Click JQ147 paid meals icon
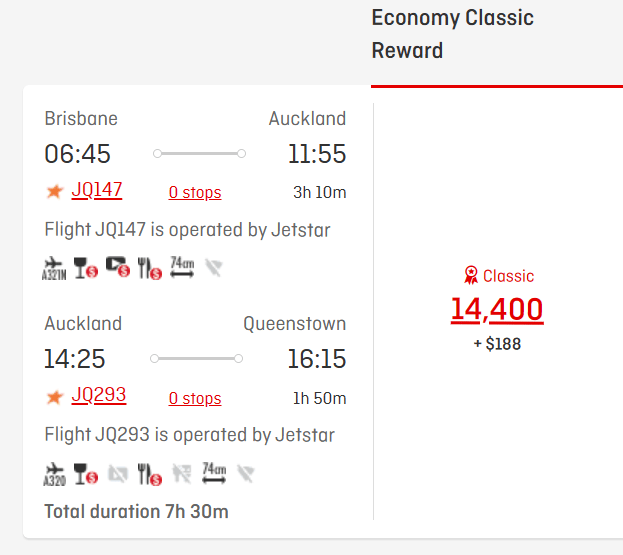 point(149,268)
